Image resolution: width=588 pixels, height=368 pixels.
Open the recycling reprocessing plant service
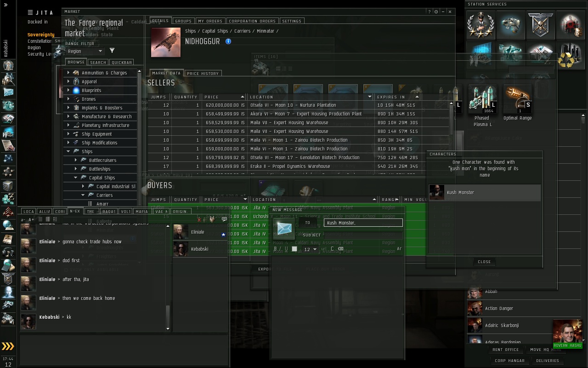pos(571,55)
